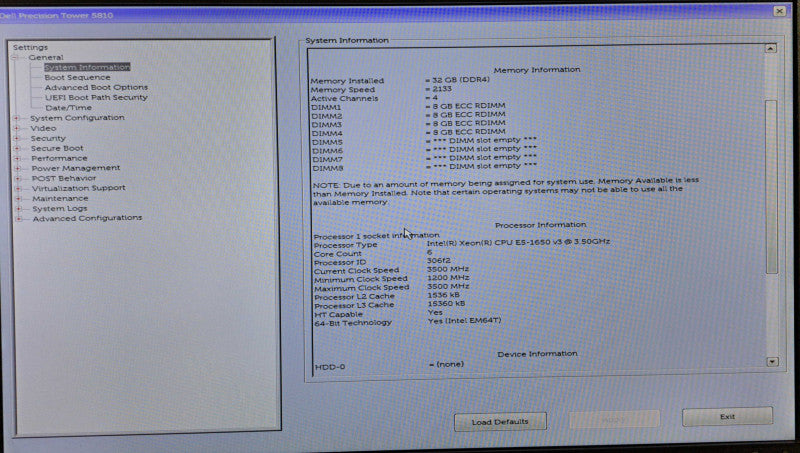Select the General category label
The width and height of the screenshot is (800, 453).
(46, 57)
